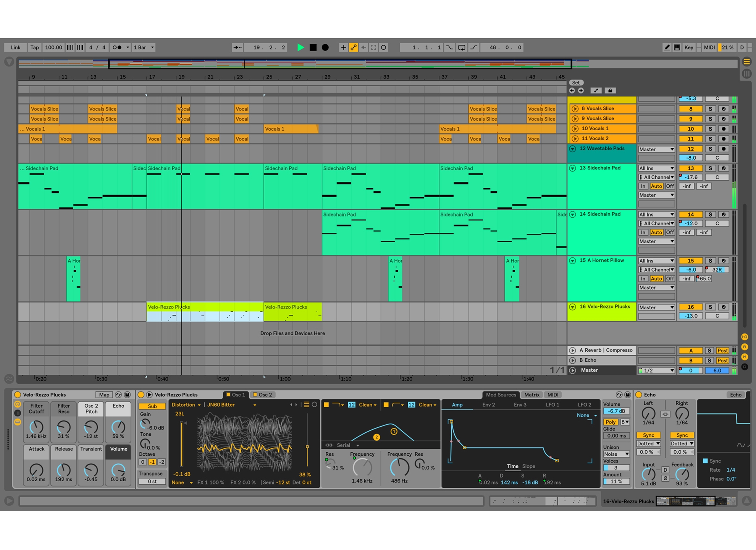Viewport: 756px width, 550px height.
Task: Click the Echo Feedback knob
Action: (682, 474)
